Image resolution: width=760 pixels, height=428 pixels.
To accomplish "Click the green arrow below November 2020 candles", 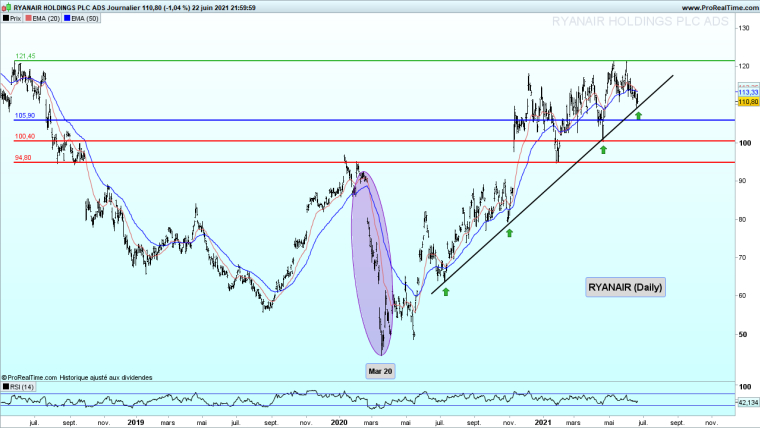I will coord(509,233).
